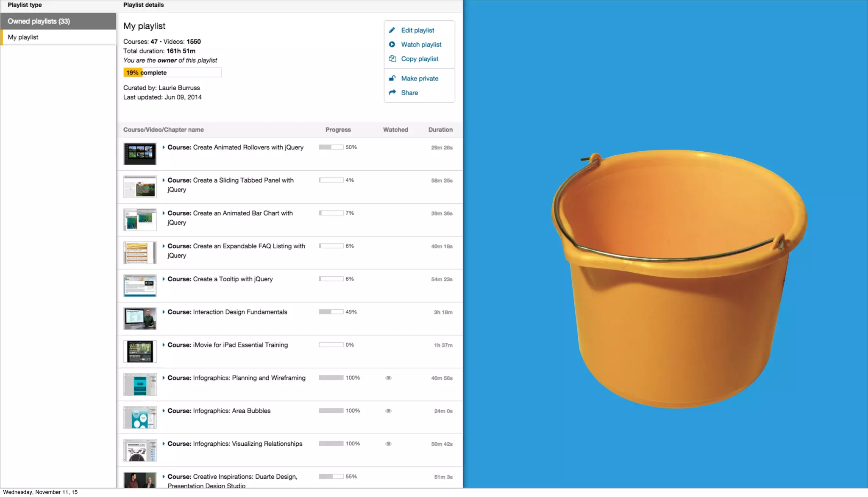
Task: Toggle the watched eye for Area Bubbles
Action: (388, 411)
